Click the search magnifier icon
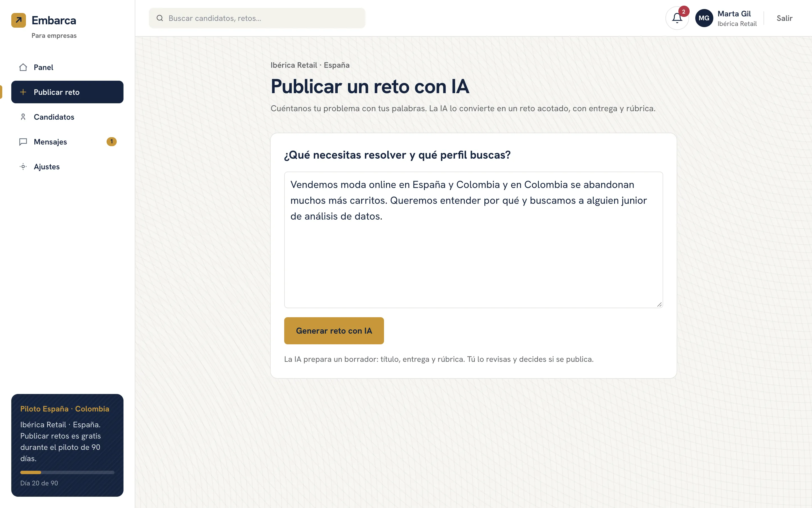Image resolution: width=812 pixels, height=508 pixels. pyautogui.click(x=160, y=18)
